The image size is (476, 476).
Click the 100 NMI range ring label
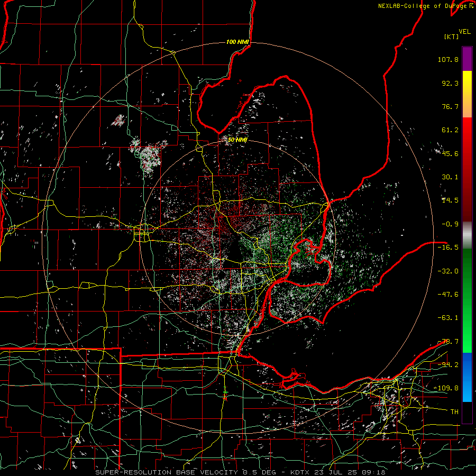coord(237,42)
